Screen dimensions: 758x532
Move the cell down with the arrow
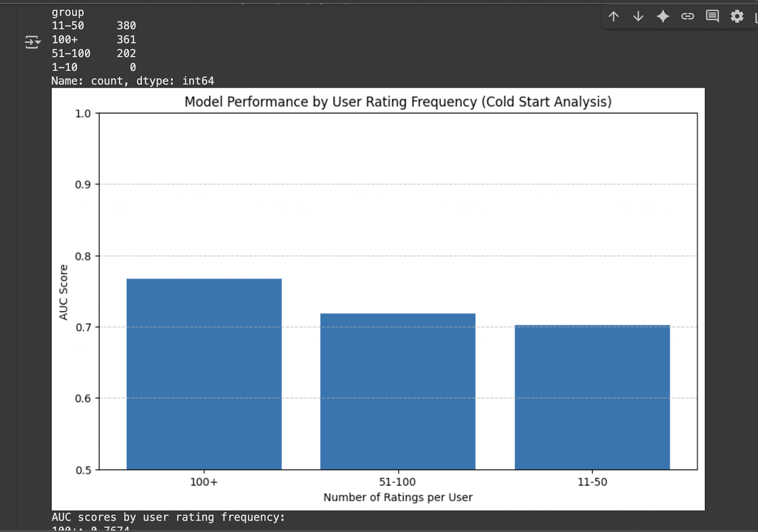(638, 17)
